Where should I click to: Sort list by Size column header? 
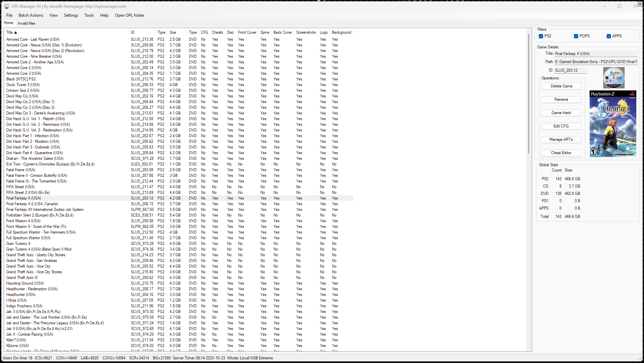(x=173, y=32)
